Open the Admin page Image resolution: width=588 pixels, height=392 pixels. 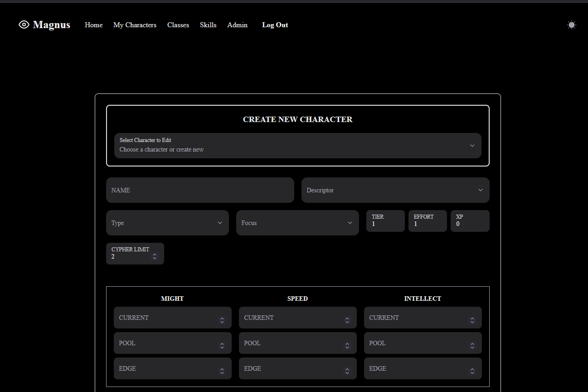237,25
